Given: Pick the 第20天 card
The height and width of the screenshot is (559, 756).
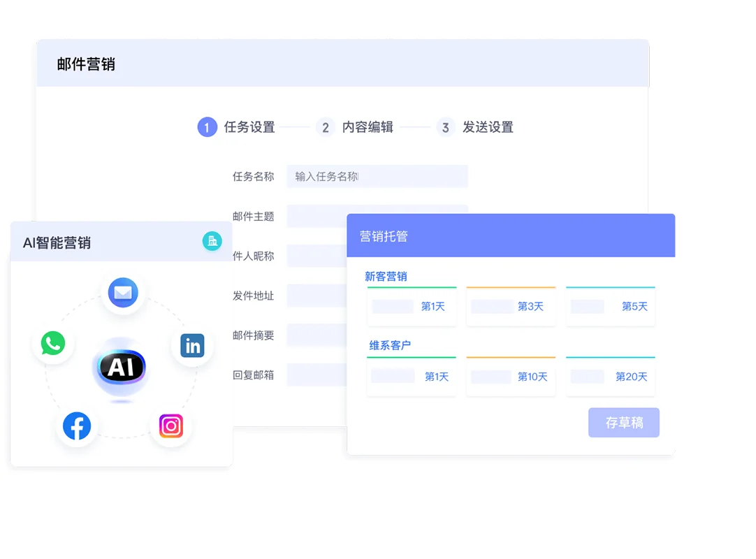Looking at the screenshot, I should 611,377.
